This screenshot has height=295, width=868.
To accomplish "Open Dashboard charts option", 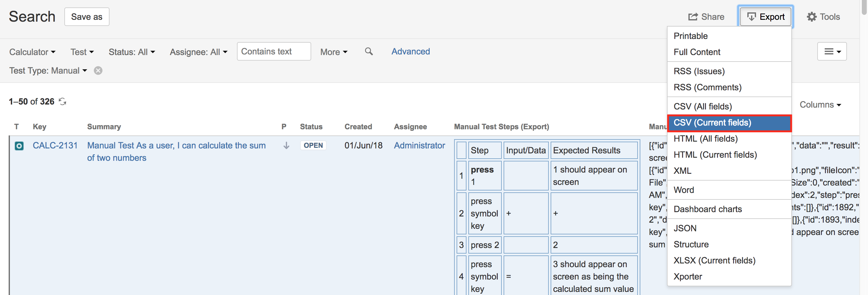I will click(729, 209).
